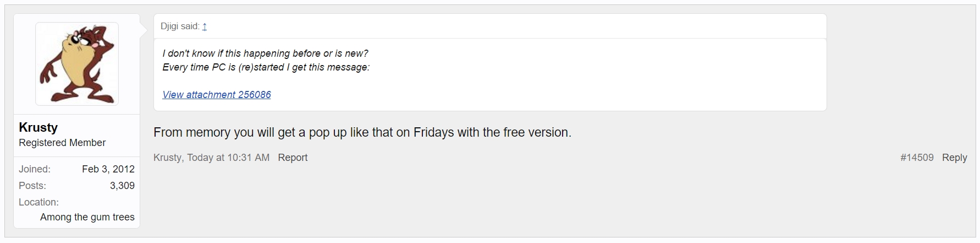The image size is (980, 243).
Task: Click the quoted line about PC (re)started
Action: (266, 67)
